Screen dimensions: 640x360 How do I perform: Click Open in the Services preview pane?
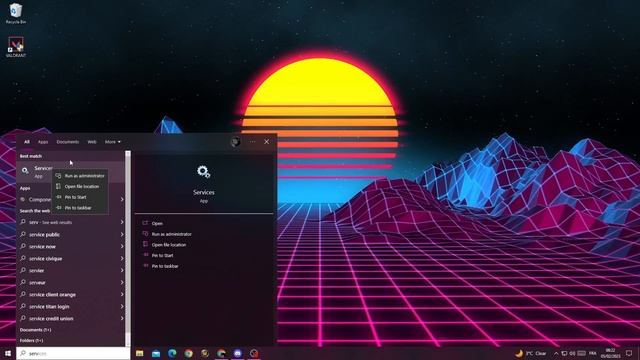(x=157, y=223)
